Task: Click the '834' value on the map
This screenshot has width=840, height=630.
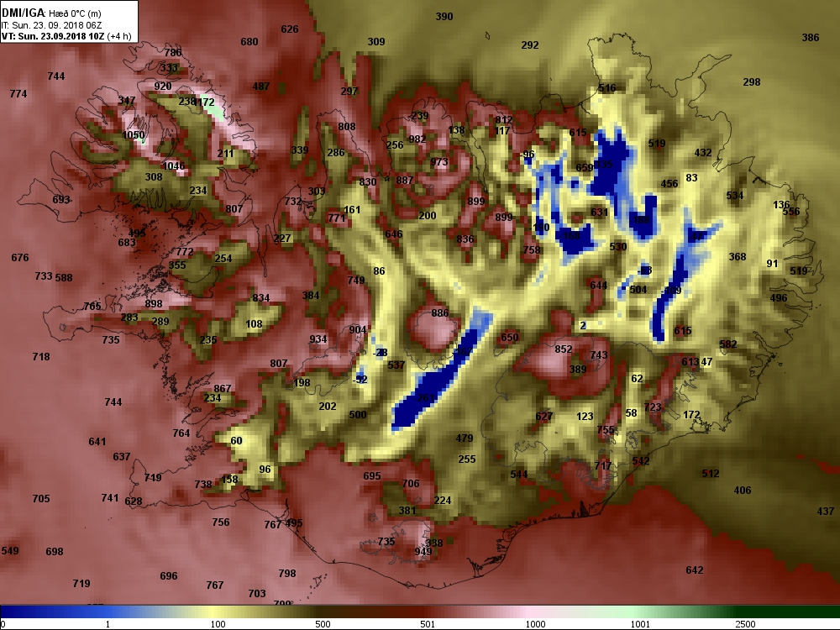Action: click(x=261, y=298)
